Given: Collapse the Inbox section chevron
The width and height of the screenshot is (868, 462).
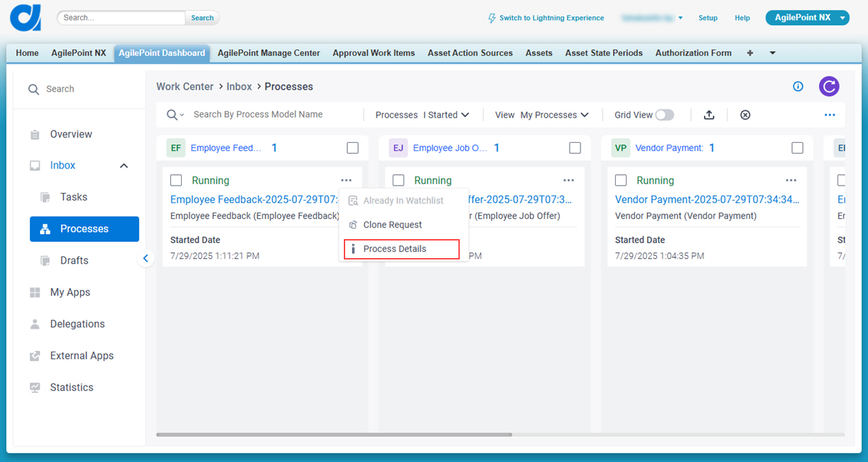Looking at the screenshot, I should 124,166.
